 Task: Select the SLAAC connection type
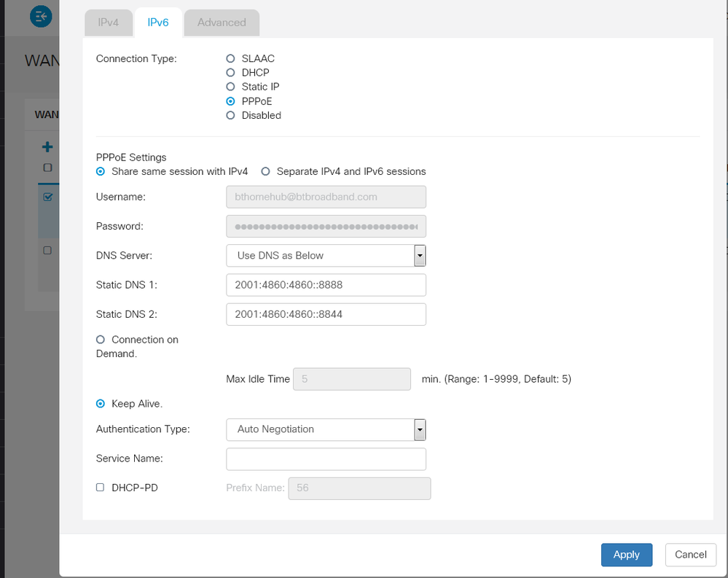tap(231, 58)
